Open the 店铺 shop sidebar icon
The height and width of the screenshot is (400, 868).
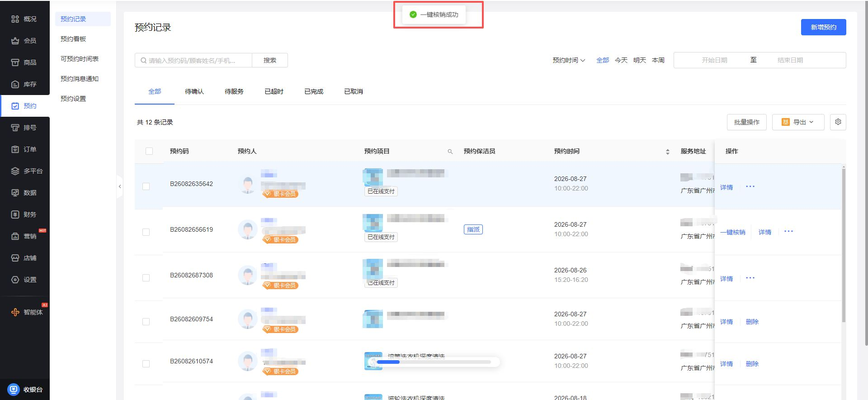tap(15, 258)
